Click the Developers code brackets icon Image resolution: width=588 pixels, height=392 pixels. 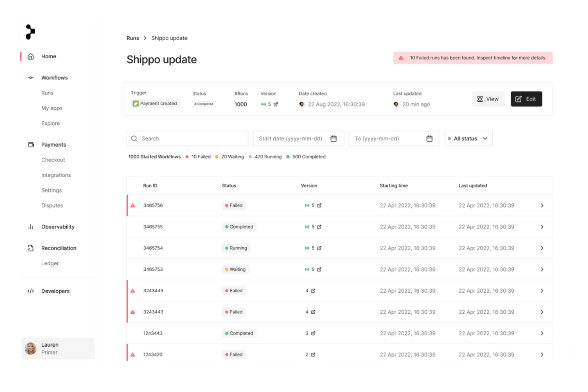[31, 291]
